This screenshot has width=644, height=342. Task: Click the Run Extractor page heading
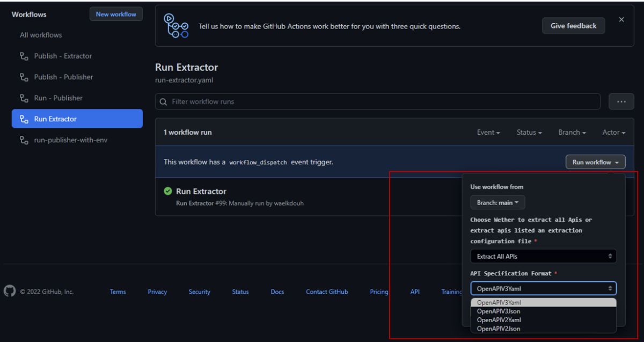pos(187,68)
